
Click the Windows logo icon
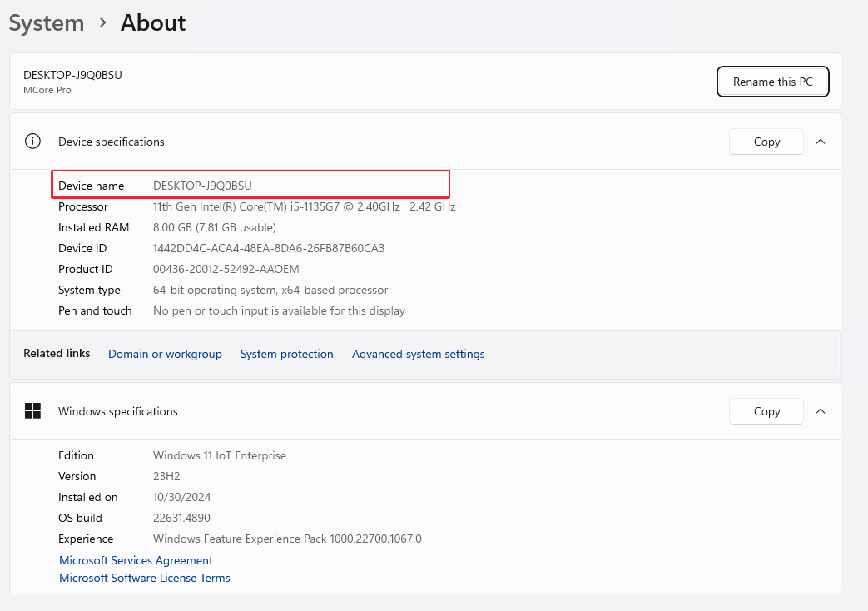(32, 411)
